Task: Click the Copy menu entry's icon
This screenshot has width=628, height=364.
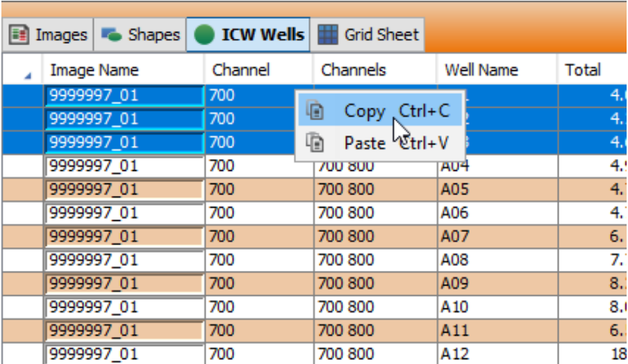Action: tap(315, 110)
